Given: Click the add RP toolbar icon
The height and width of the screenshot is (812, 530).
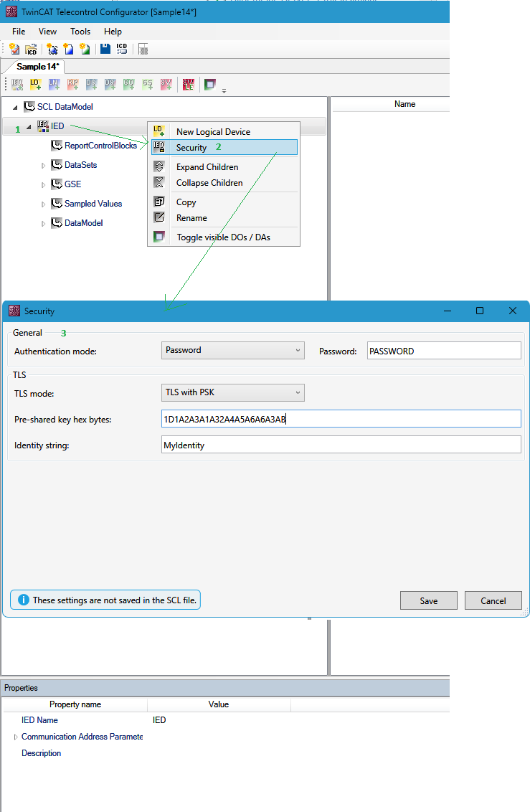Looking at the screenshot, I should pos(72,84).
